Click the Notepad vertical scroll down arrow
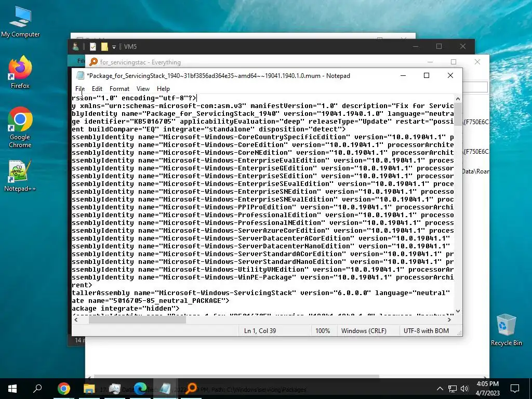Screen dimensions: 532x399 point(458,311)
